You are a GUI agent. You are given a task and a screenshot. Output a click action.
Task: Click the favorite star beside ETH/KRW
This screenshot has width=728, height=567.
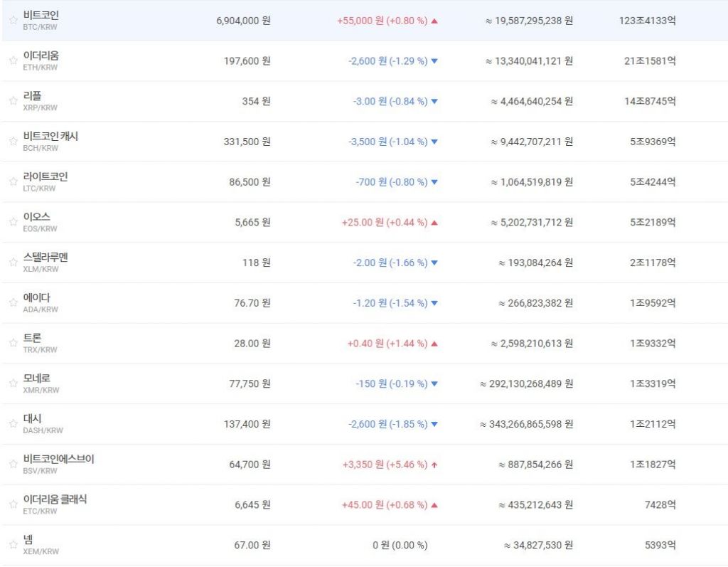point(13,61)
